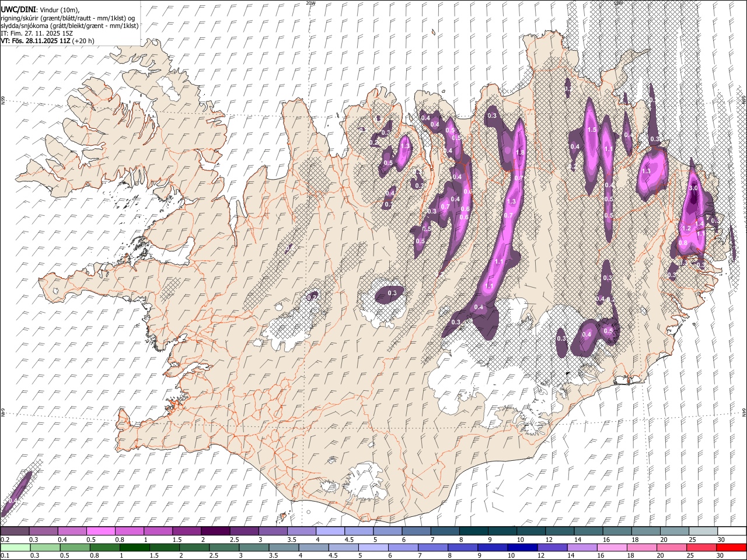This screenshot has height=560, width=747.
Task: Click the 1.4 value label on the map
Action: coord(699,223)
